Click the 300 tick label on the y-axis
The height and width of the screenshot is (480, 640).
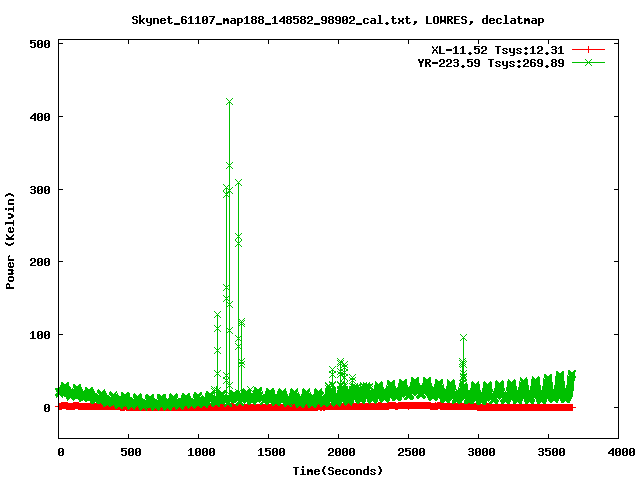click(41, 190)
